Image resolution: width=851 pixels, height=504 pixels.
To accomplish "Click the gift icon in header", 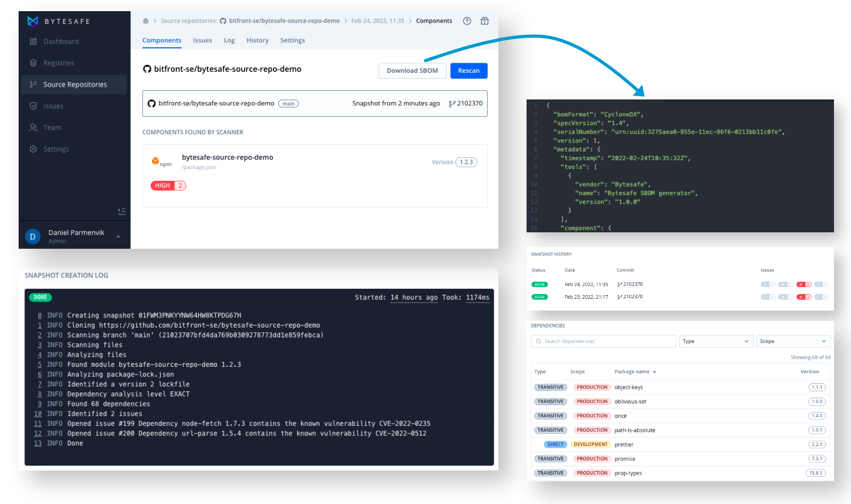I will [x=485, y=21].
